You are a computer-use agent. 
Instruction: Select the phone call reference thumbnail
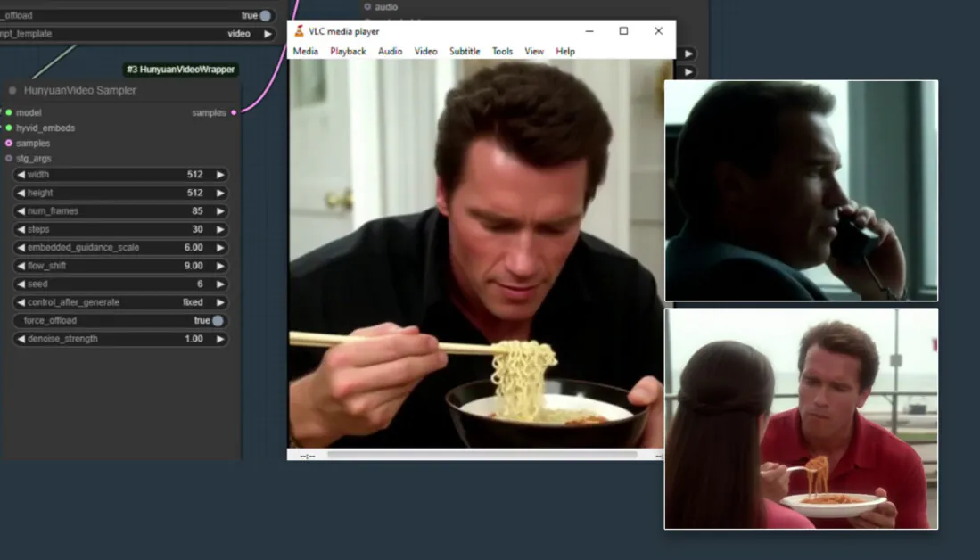801,191
